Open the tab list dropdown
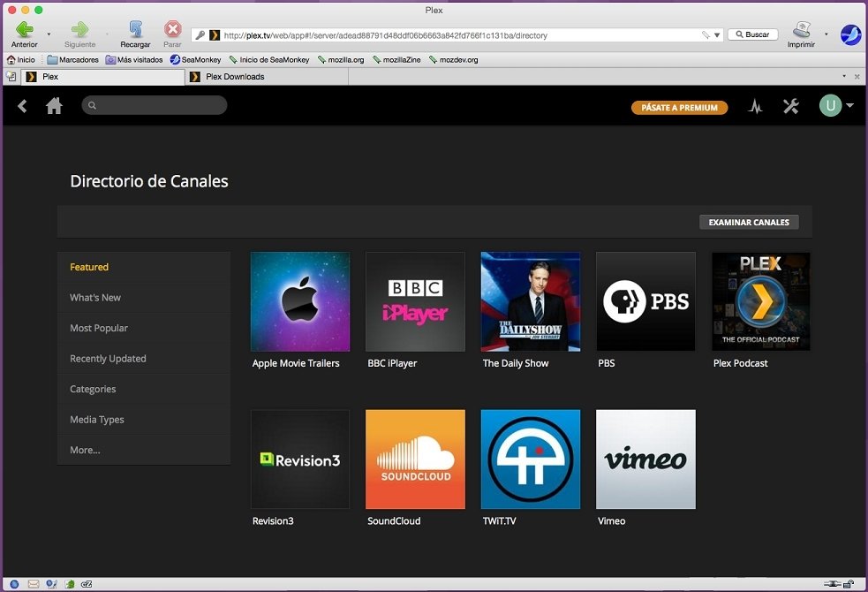 click(x=844, y=76)
